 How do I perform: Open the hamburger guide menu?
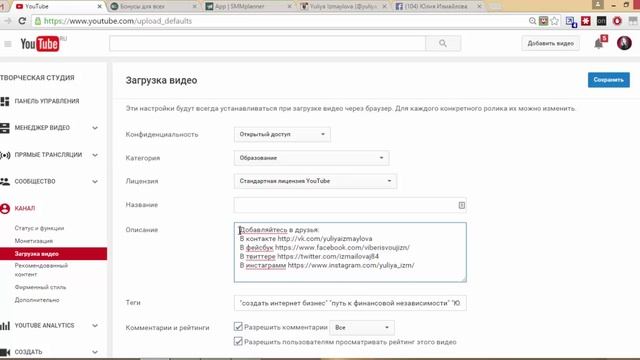[8, 44]
